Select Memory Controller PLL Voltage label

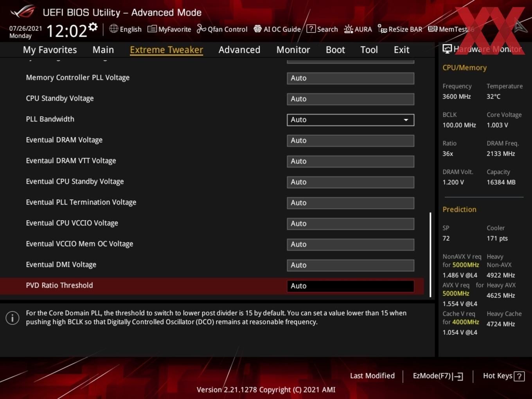(x=78, y=77)
